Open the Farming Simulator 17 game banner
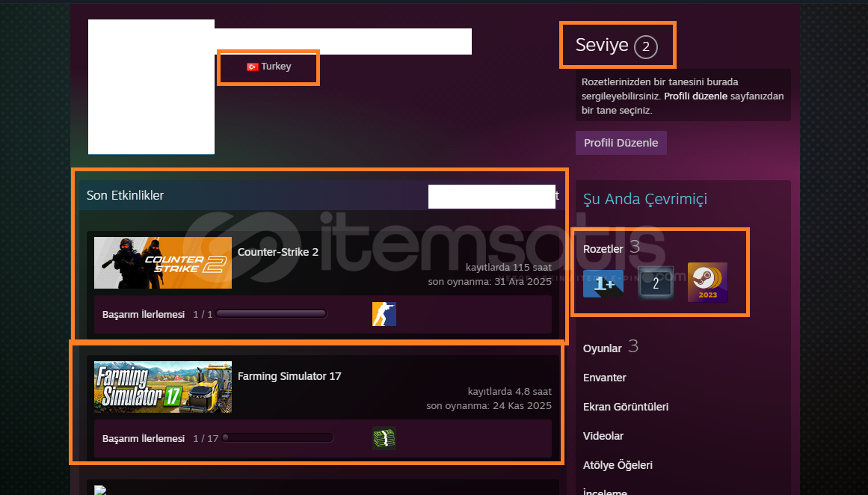868x495 pixels. [x=163, y=387]
